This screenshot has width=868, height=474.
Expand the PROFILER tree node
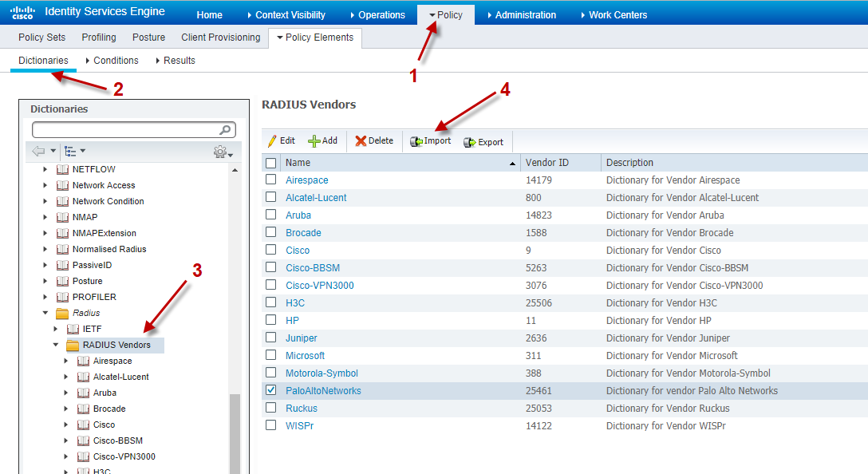click(45, 298)
